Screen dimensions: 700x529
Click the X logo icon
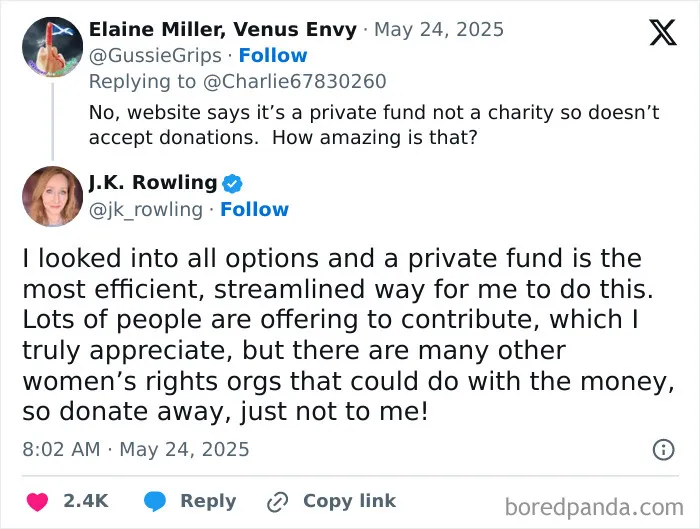(663, 32)
